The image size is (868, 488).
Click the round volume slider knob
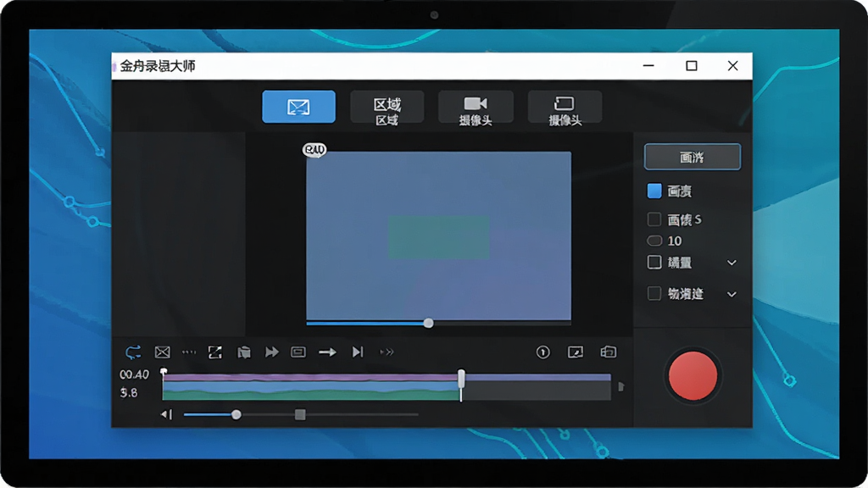coord(236,414)
